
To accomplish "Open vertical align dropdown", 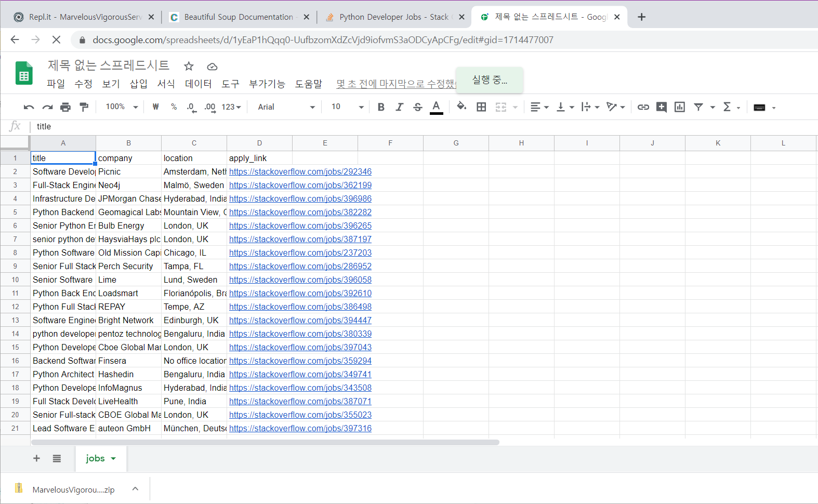I will coord(565,107).
